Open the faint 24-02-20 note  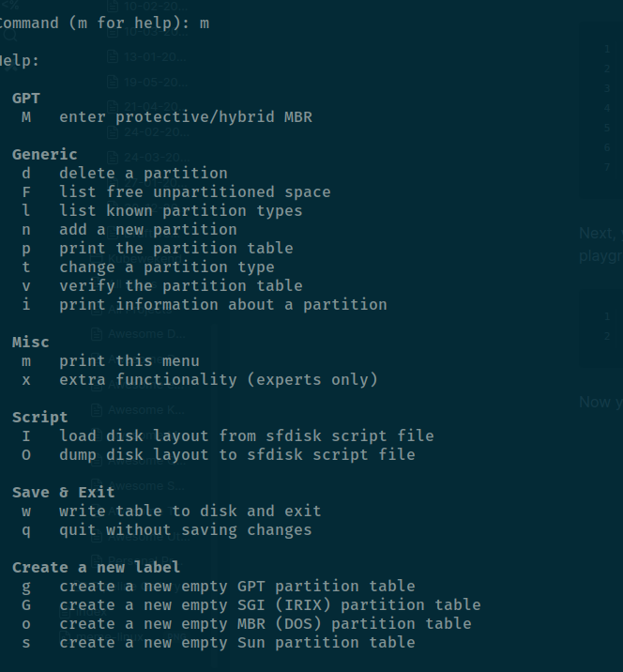(157, 132)
